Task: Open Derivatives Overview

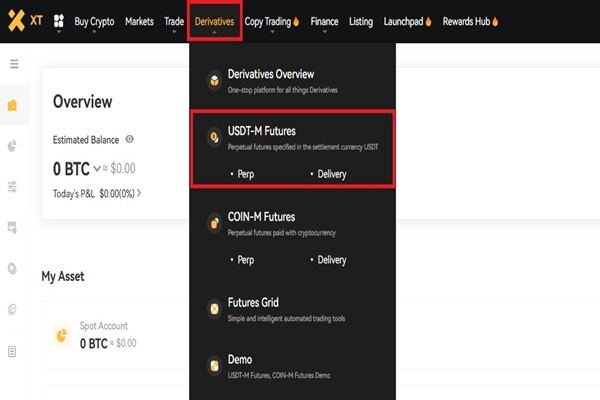Action: 271,74
